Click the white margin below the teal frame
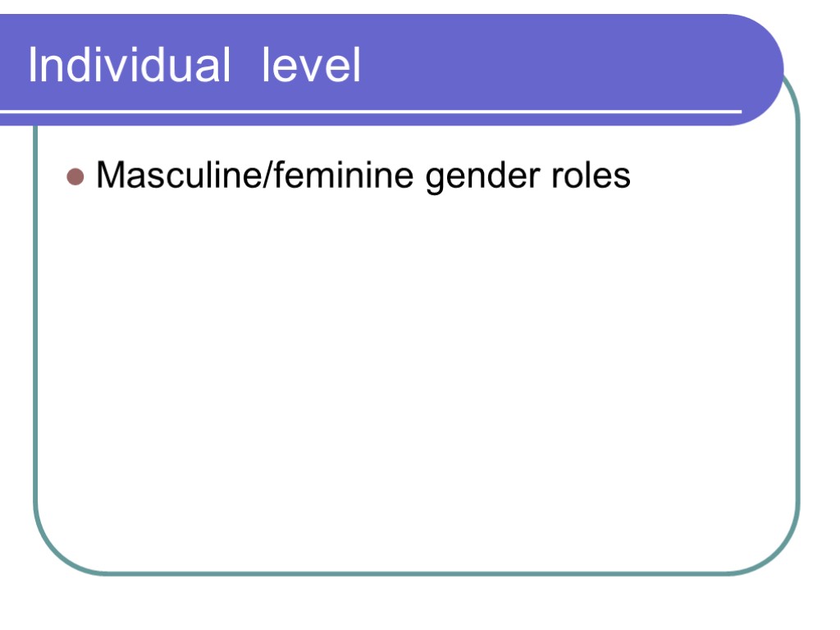Screen dimensions: 840x630 pyautogui.click(x=410, y=603)
